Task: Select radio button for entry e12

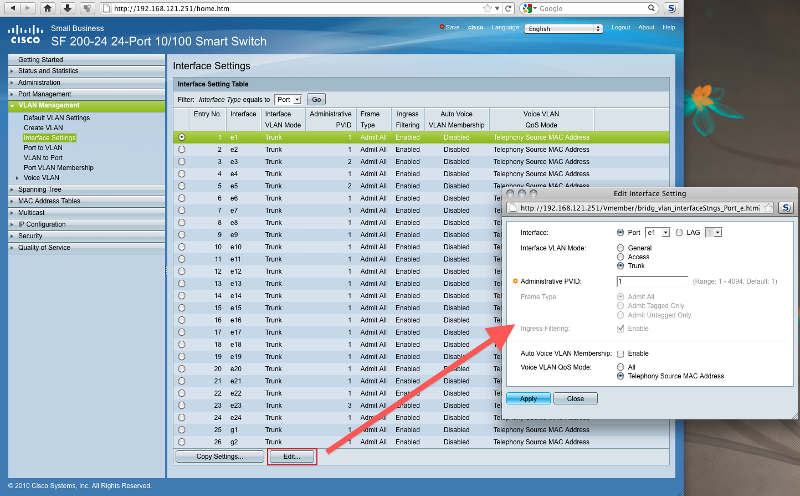Action: (182, 271)
